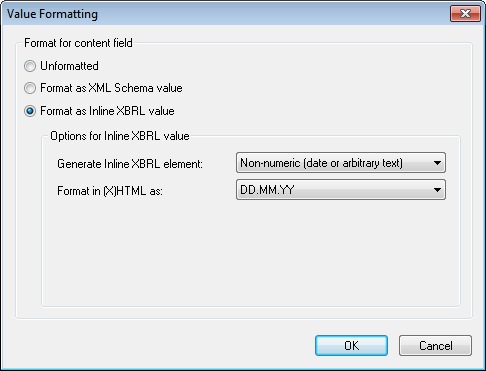This screenshot has width=486, height=371.
Task: Click the Non-numeric (date or arbitrary text) value text
Action: pos(321,163)
